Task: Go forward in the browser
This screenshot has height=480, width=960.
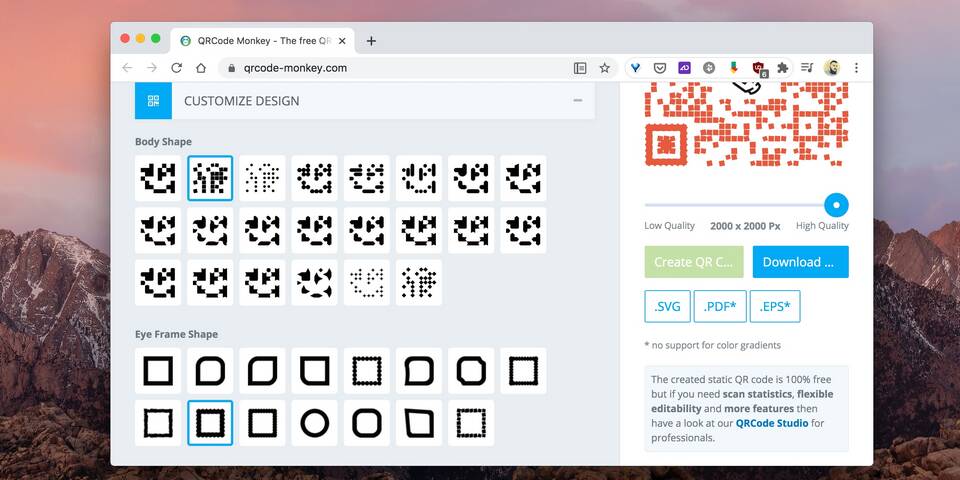Action: 152,68
